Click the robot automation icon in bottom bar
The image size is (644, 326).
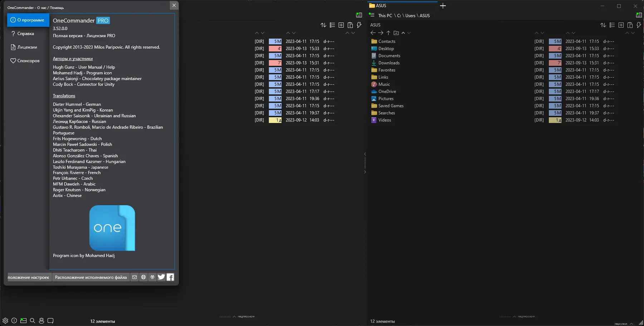tap(42, 321)
